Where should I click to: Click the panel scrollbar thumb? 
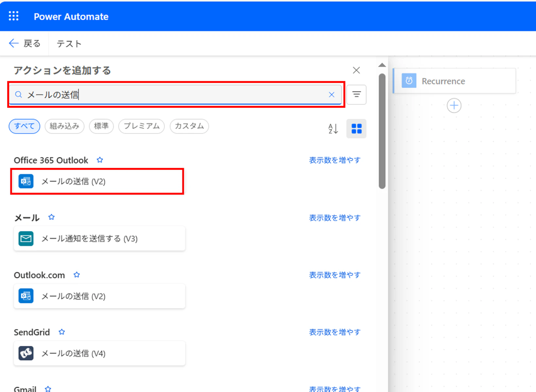pyautogui.click(x=382, y=131)
